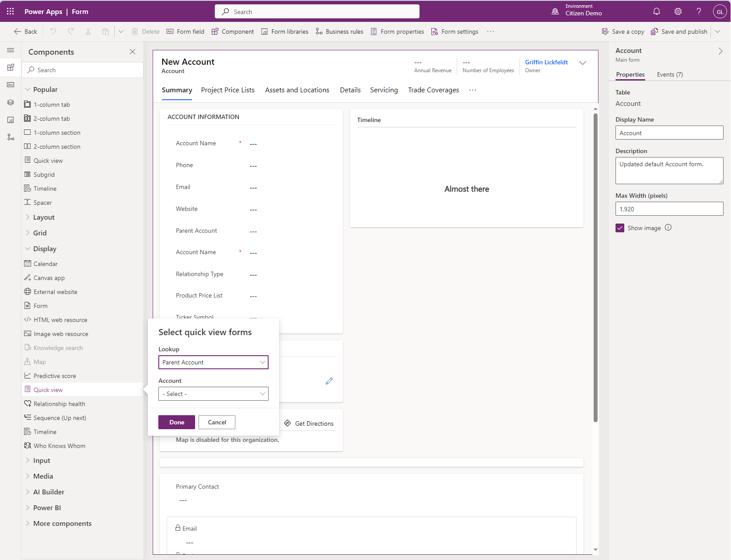Expand the Layout component category
Image resolution: width=731 pixels, height=560 pixels.
(x=44, y=217)
